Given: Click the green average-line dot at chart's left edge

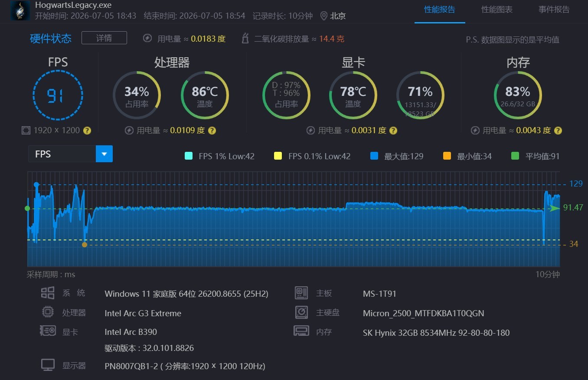Looking at the screenshot, I should (27, 208).
